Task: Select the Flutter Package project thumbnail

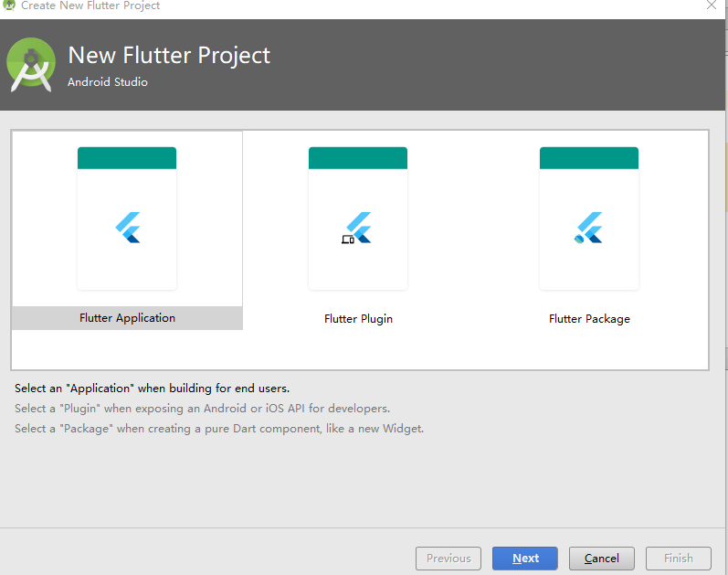Action: tap(589, 218)
